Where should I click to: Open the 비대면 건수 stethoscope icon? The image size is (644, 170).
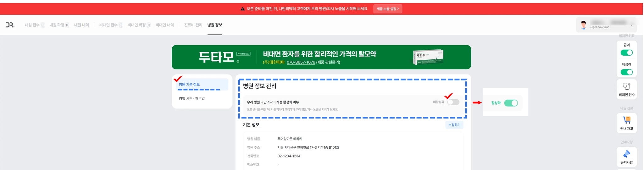(x=626, y=86)
